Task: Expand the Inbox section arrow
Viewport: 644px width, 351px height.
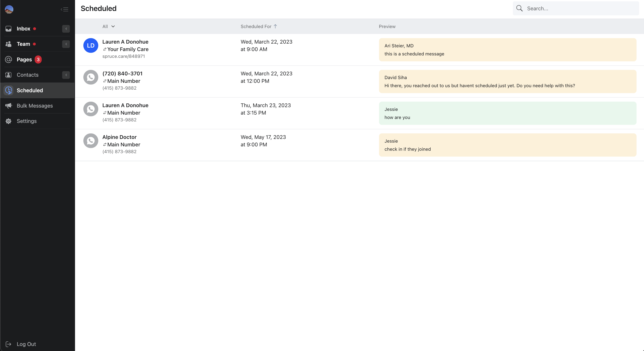Action: click(x=66, y=29)
